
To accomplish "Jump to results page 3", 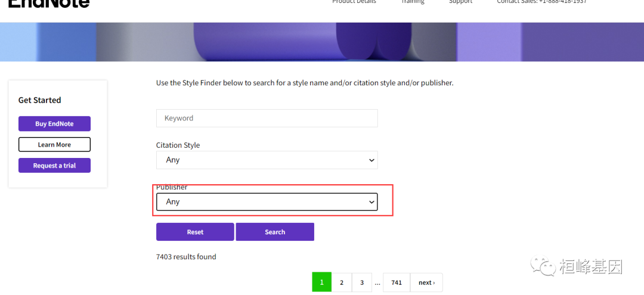I will (x=362, y=282).
